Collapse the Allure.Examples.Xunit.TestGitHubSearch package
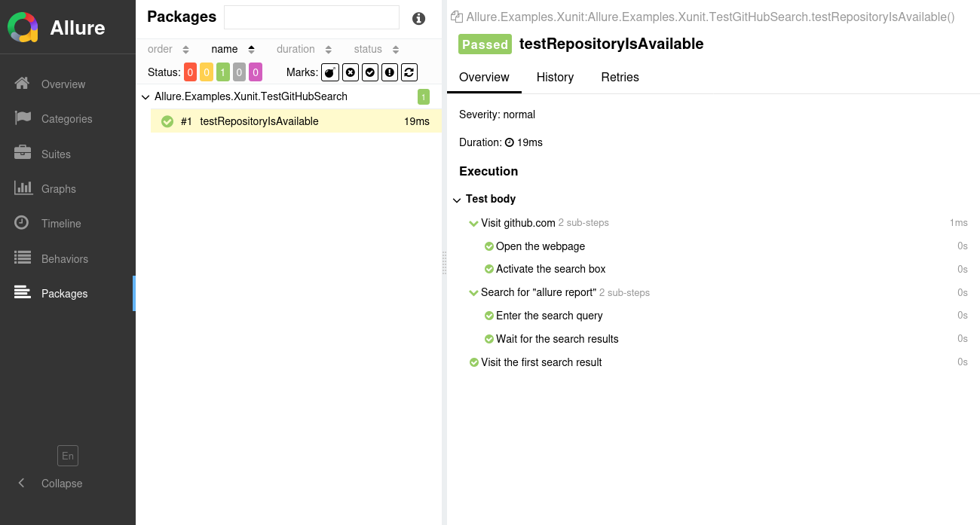Image resolution: width=980 pixels, height=525 pixels. point(145,96)
